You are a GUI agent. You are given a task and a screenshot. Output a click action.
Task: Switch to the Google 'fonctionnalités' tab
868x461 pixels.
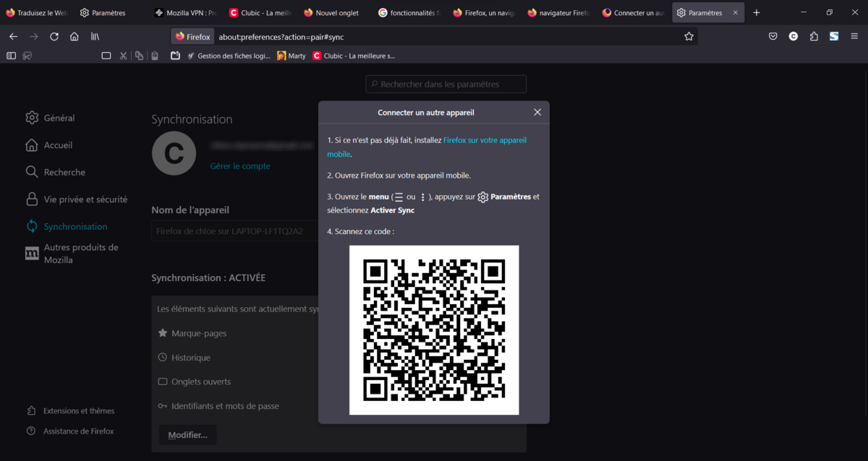pyautogui.click(x=409, y=12)
